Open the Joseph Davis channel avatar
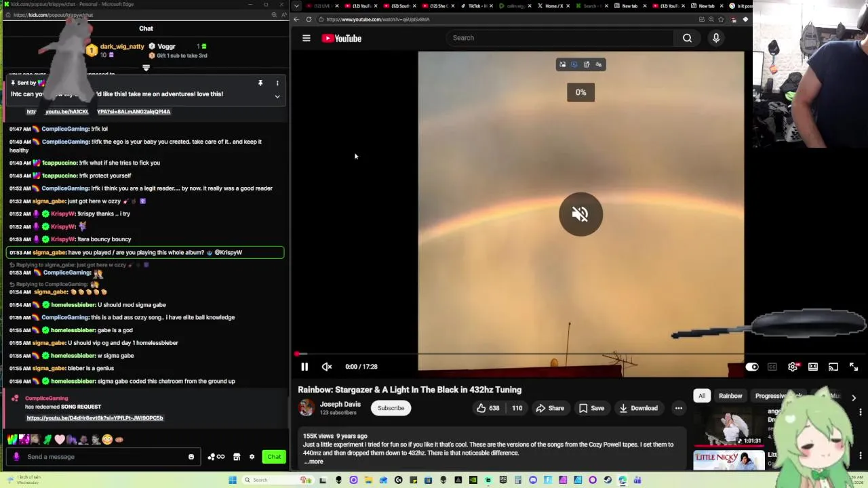The image size is (868, 488). 307,407
